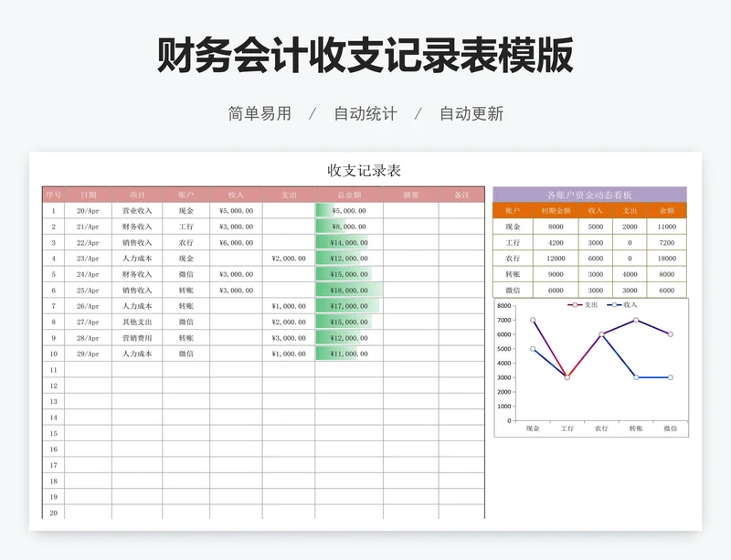This screenshot has height=560, width=731.
Task: Click the ¥11,000.00 balance cell
Action: click(x=349, y=354)
